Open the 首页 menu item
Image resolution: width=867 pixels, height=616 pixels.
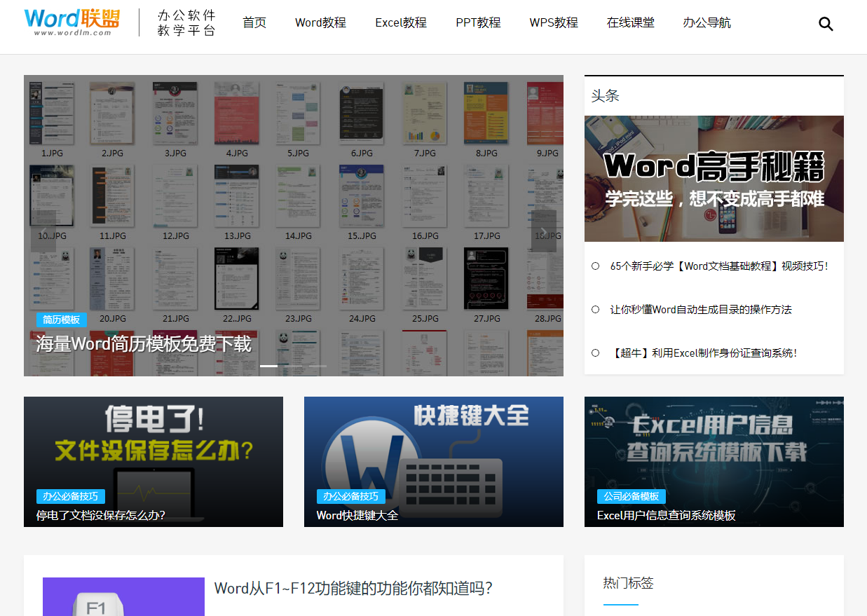pyautogui.click(x=254, y=22)
